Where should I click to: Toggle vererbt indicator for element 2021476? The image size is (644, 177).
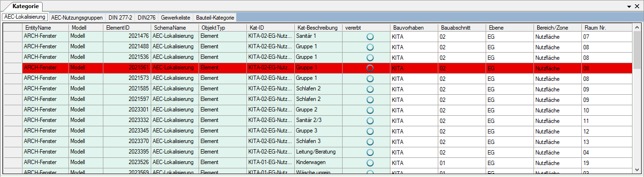click(370, 36)
